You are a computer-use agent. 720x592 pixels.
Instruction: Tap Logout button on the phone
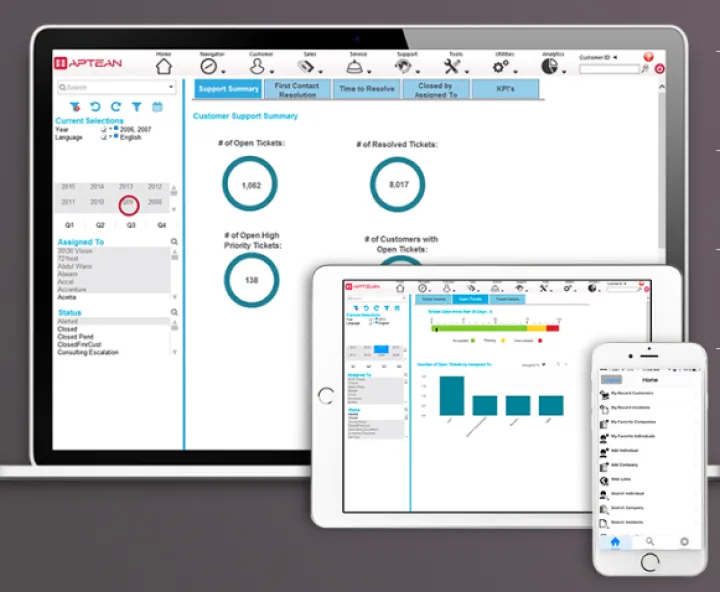point(610,381)
